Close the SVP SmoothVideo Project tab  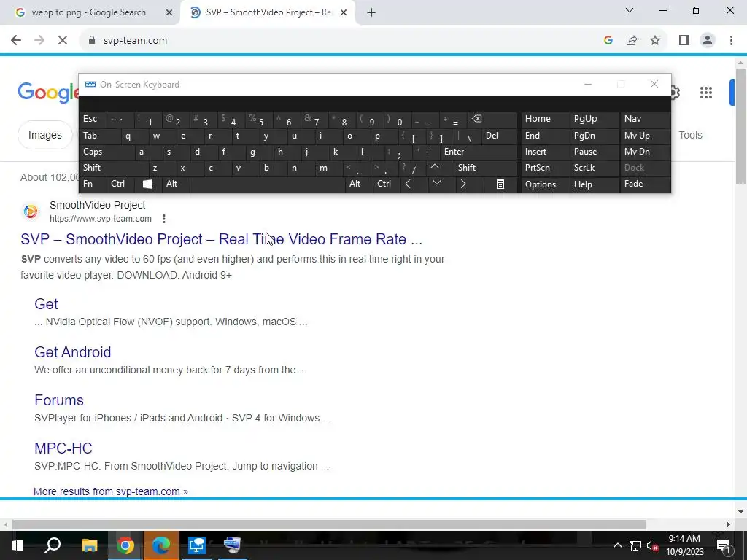tap(344, 13)
